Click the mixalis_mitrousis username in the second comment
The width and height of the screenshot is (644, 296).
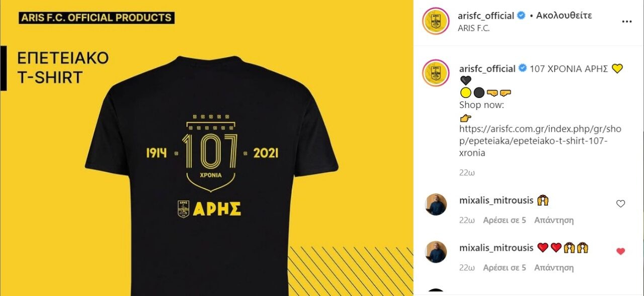(x=496, y=248)
